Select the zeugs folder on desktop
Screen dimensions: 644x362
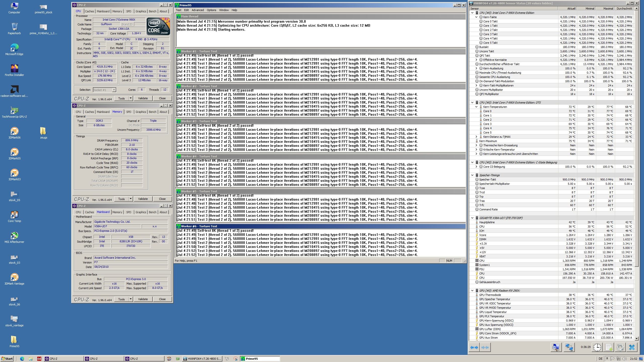tap(44, 133)
